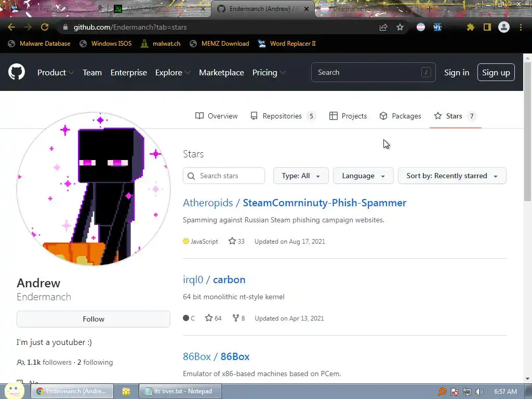
Task: Open file explorer folder taskbar icon
Action: coord(126,391)
